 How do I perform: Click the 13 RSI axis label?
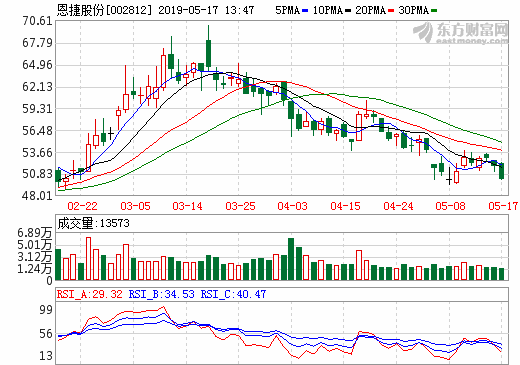(46, 356)
